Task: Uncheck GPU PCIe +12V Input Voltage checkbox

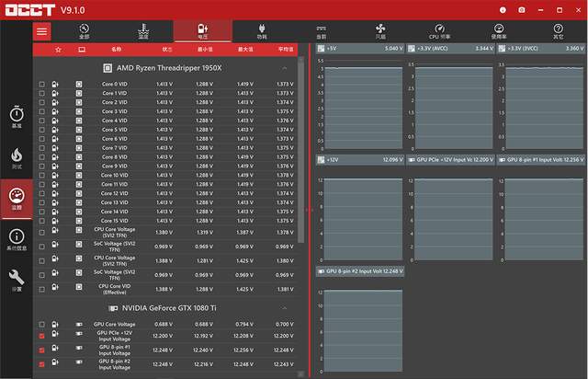Action: [41, 337]
